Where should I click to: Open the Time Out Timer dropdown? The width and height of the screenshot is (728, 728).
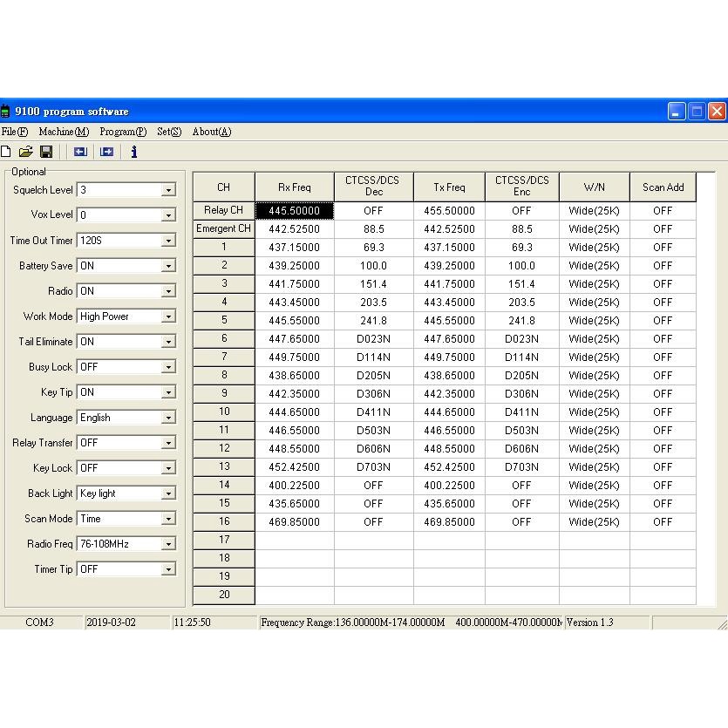[x=168, y=241]
